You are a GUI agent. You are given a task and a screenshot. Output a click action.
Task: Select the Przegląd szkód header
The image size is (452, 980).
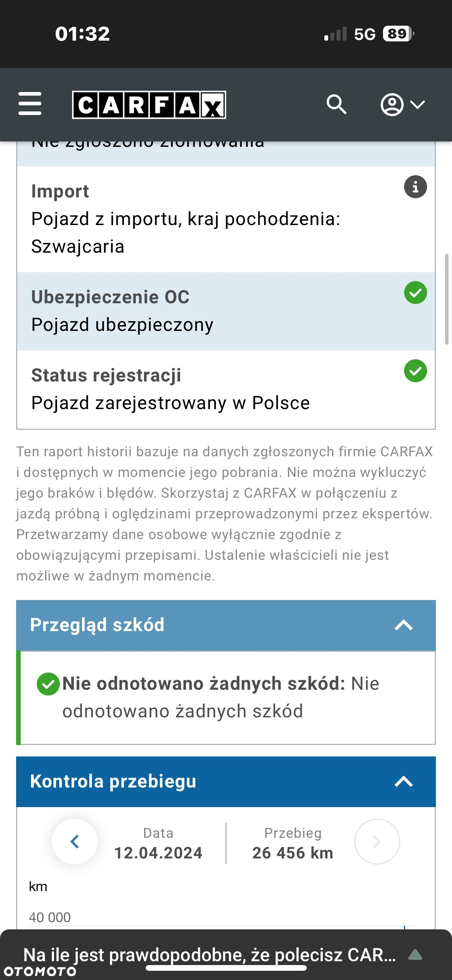click(226, 625)
